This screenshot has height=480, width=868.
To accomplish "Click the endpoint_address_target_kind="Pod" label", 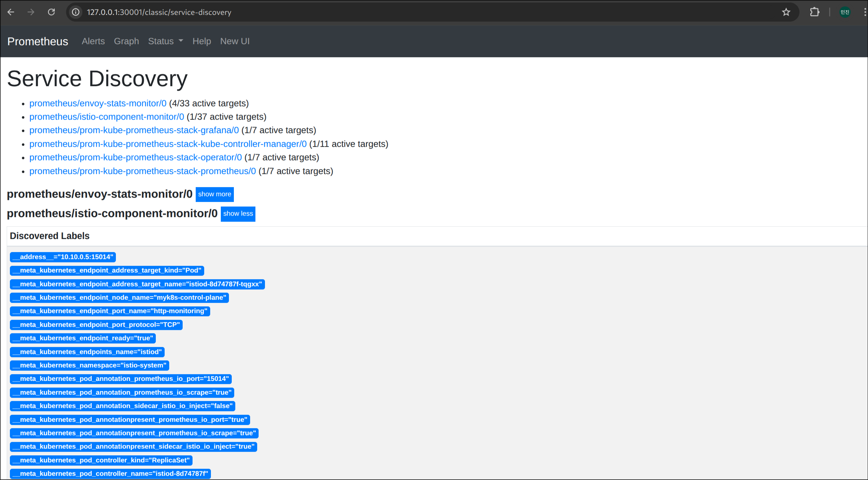I will 107,270.
